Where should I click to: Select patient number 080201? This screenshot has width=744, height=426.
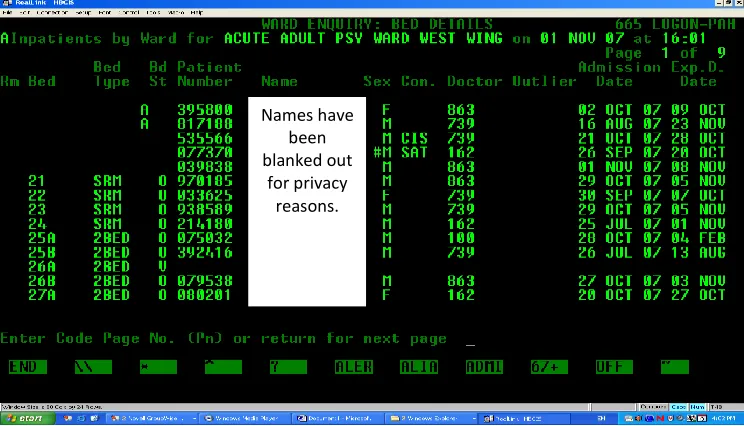coord(205,295)
